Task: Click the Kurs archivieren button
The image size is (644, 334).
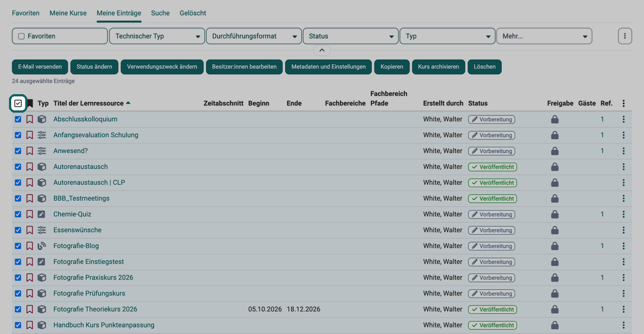Action: click(438, 67)
